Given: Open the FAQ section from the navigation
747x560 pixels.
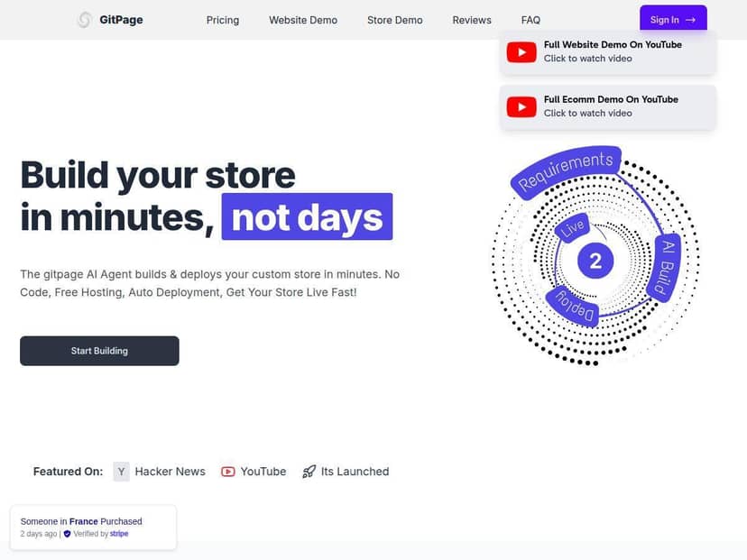Looking at the screenshot, I should [530, 20].
